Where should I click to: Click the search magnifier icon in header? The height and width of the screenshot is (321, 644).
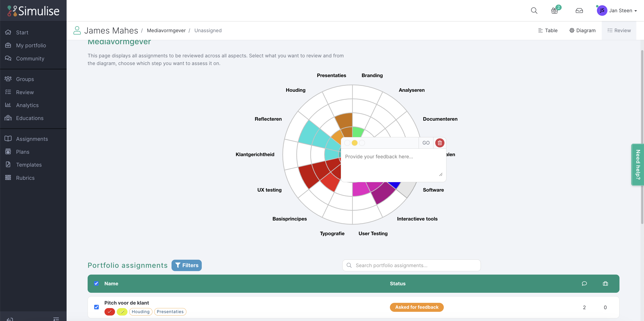pyautogui.click(x=534, y=11)
